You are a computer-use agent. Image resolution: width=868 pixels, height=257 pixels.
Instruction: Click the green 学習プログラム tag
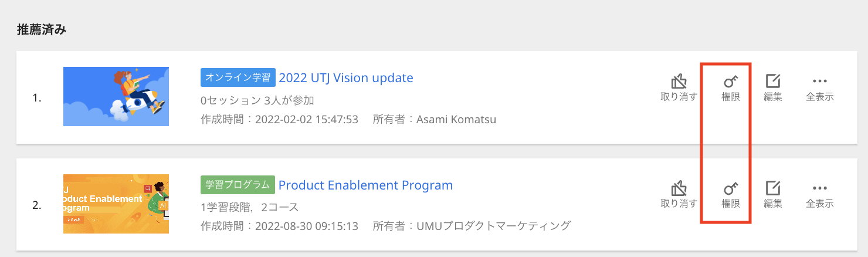(238, 185)
